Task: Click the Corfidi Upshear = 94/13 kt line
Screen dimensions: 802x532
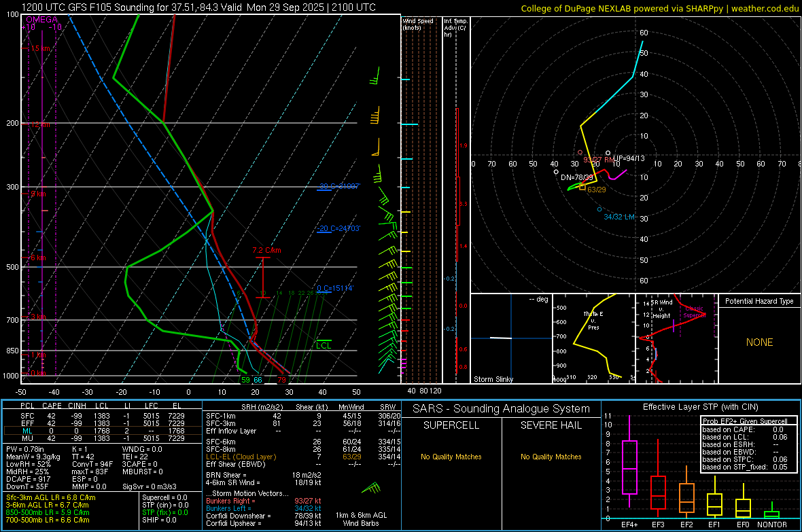Action: coord(264,523)
